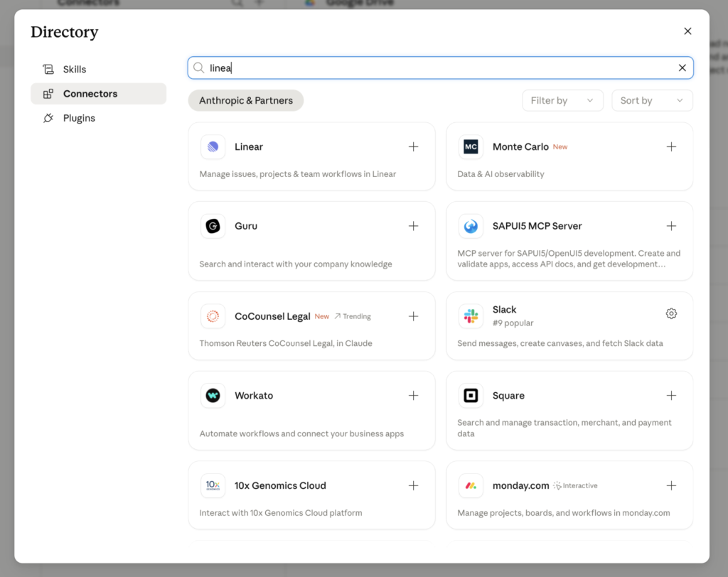728x577 pixels.
Task: Focus the search box containing linea
Action: (x=440, y=68)
